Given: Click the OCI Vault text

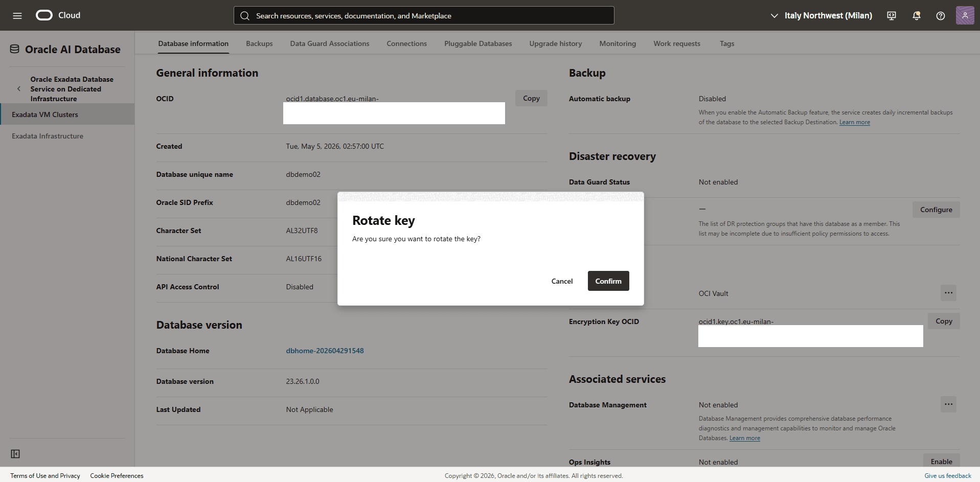Looking at the screenshot, I should click(x=713, y=293).
